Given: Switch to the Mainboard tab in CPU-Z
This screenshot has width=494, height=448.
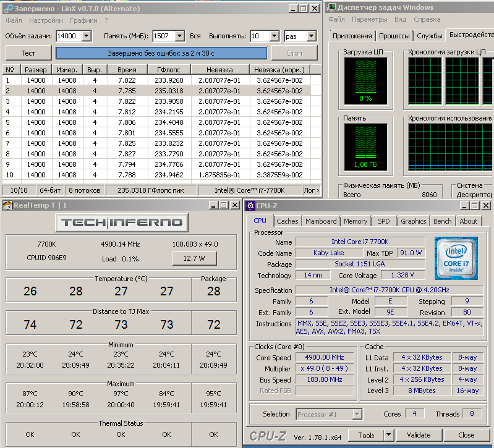Looking at the screenshot, I should (321, 221).
